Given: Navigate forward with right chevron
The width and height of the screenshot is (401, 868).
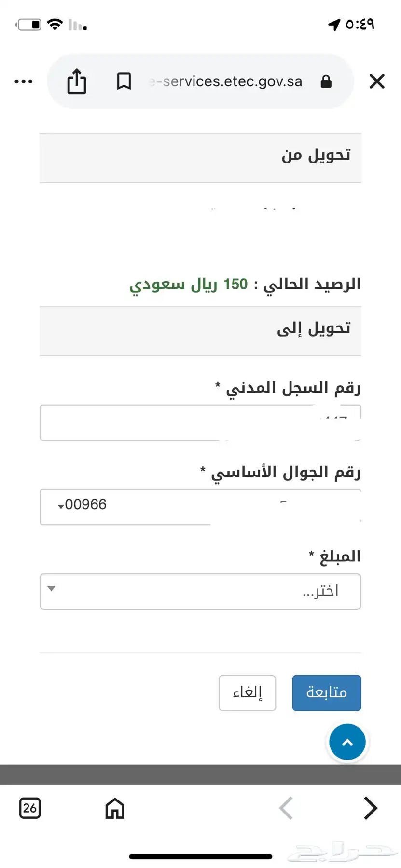Looking at the screenshot, I should [370, 808].
